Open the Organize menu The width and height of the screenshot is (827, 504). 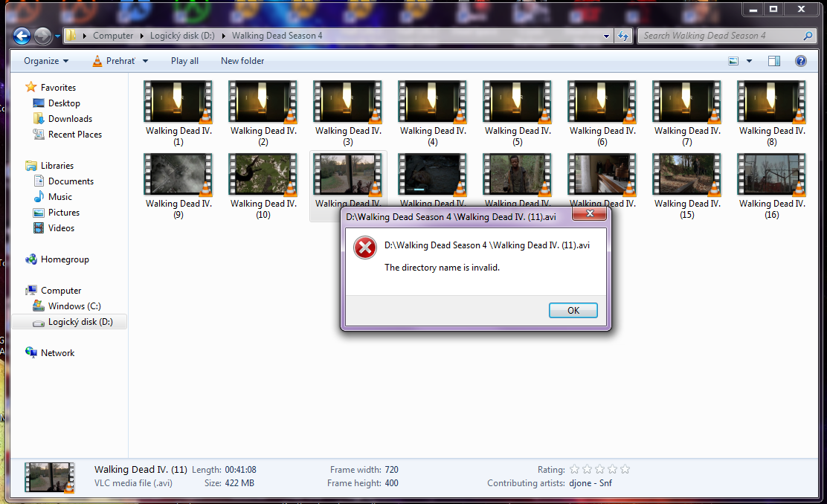point(46,61)
